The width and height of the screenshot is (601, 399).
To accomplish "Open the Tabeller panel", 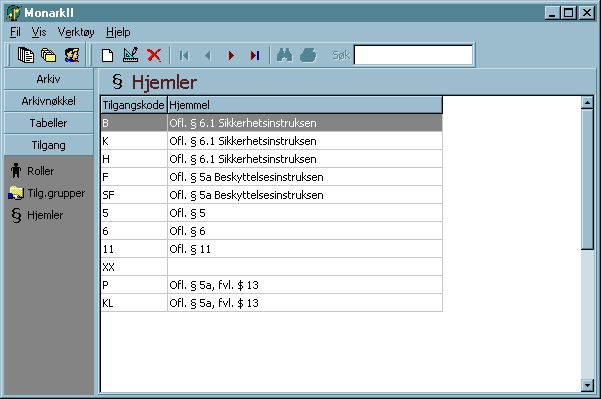I will pyautogui.click(x=48, y=123).
